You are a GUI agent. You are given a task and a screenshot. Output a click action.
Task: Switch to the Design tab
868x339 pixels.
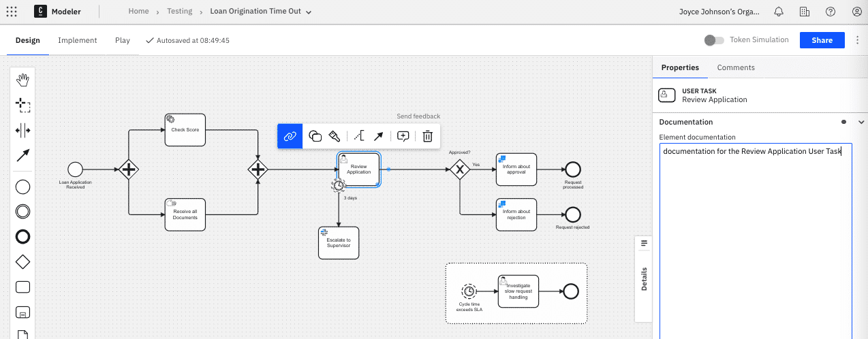28,40
